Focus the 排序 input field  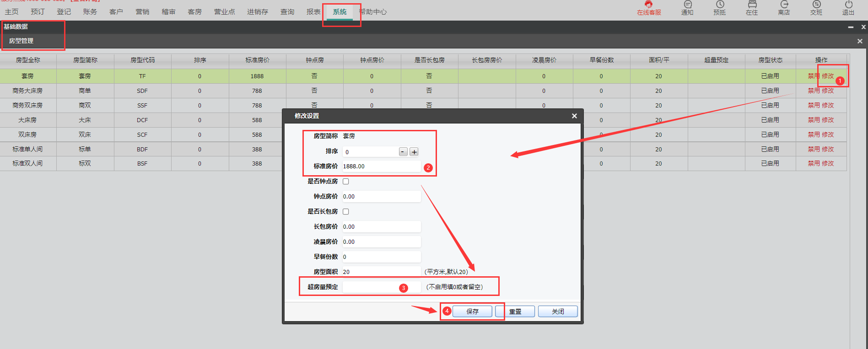(x=370, y=152)
